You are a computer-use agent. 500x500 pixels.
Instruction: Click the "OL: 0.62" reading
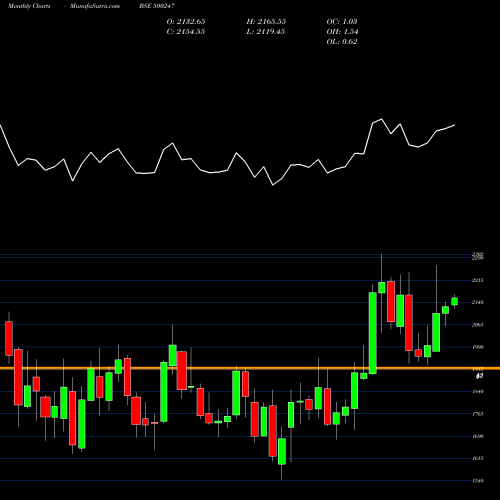(x=342, y=41)
